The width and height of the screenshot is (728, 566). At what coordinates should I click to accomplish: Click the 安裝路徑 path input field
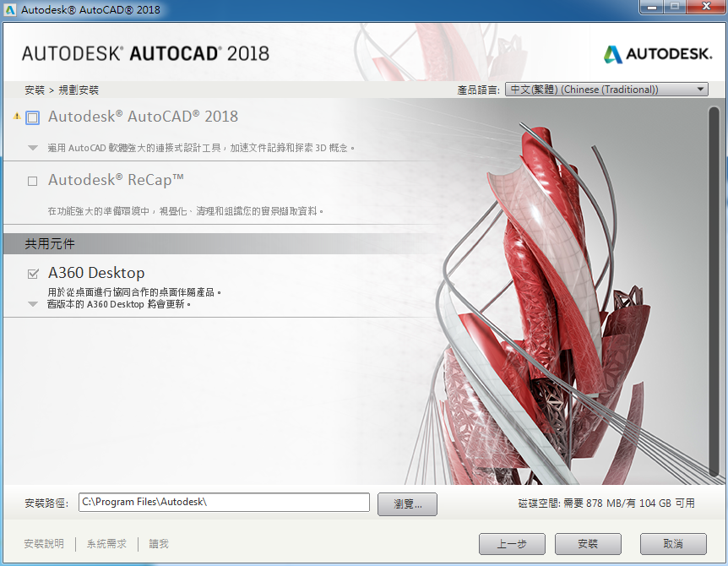point(225,503)
